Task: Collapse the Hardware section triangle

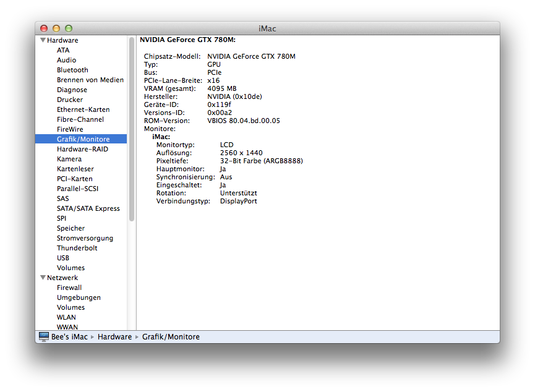Action: pyautogui.click(x=43, y=40)
